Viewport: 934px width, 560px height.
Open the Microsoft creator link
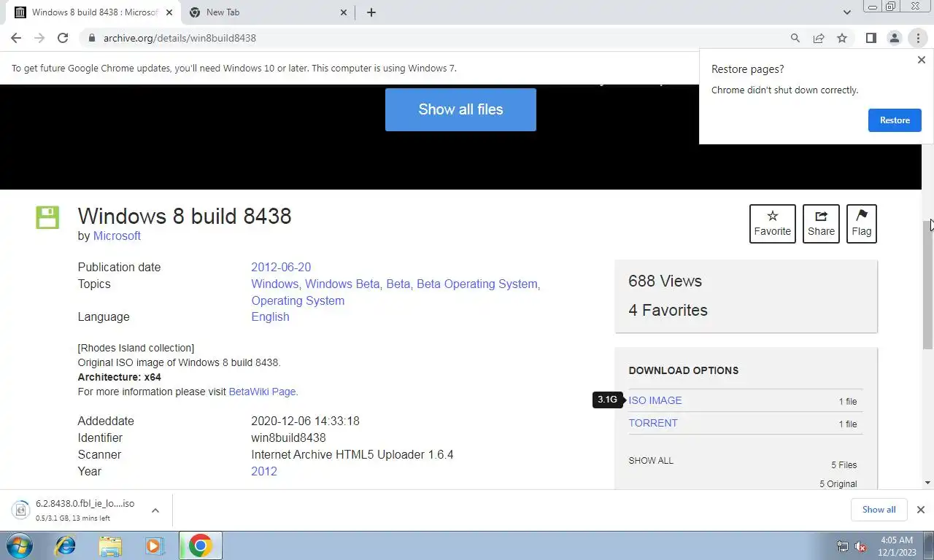[117, 236]
